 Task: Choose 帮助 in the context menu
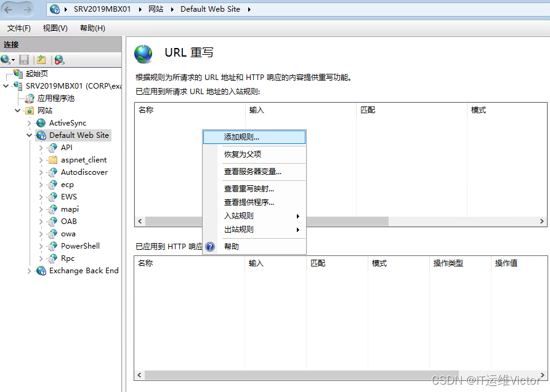[x=254, y=247]
